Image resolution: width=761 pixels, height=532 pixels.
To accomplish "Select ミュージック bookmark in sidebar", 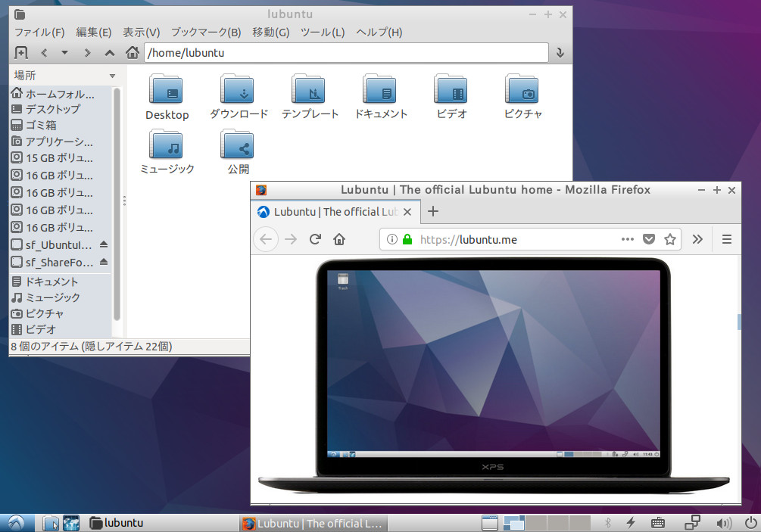I will coord(61,297).
